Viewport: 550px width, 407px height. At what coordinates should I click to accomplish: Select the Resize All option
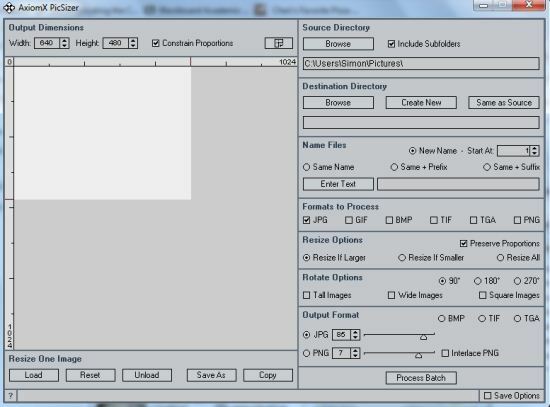[x=500, y=258]
